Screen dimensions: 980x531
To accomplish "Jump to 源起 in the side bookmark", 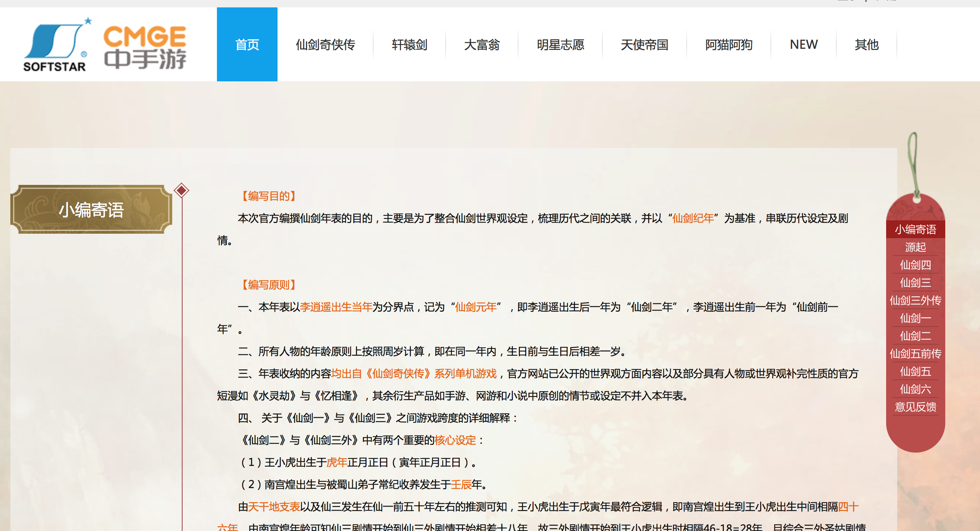I will 915,247.
